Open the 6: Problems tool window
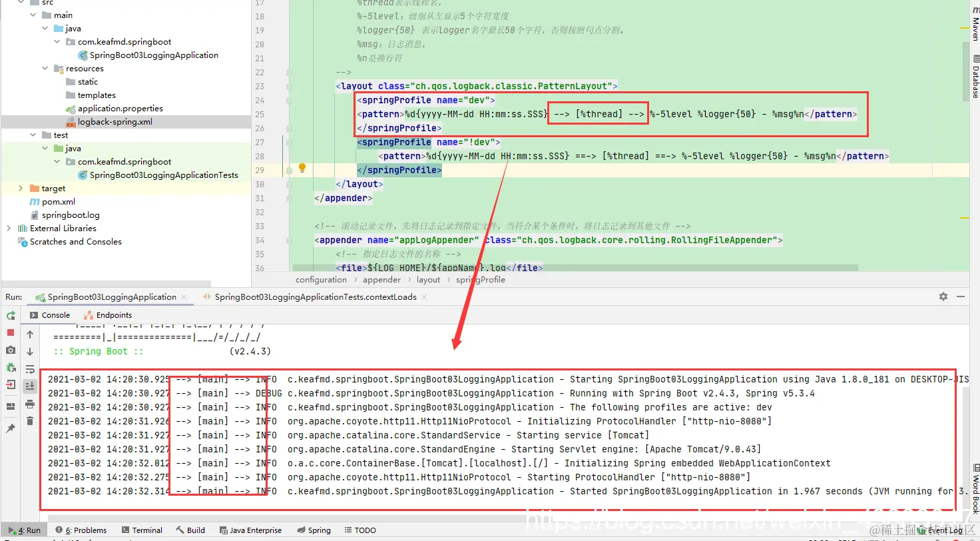Viewport: 980px width, 541px height. click(81, 530)
